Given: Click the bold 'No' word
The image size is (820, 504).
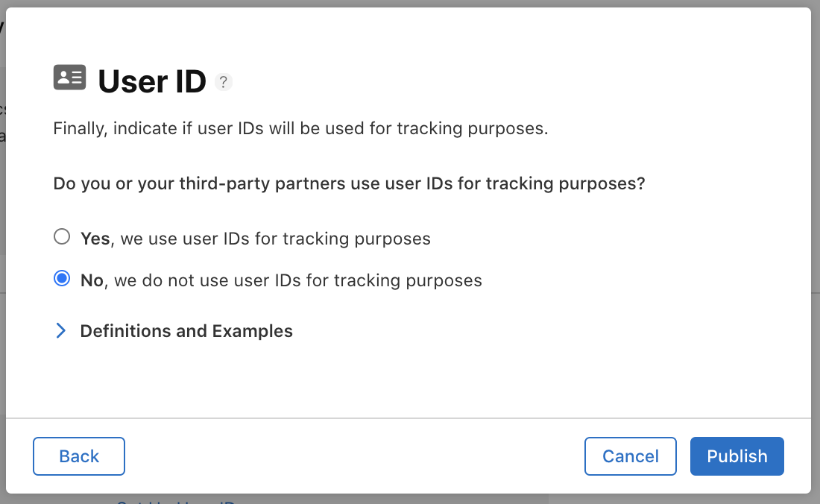Looking at the screenshot, I should [92, 280].
